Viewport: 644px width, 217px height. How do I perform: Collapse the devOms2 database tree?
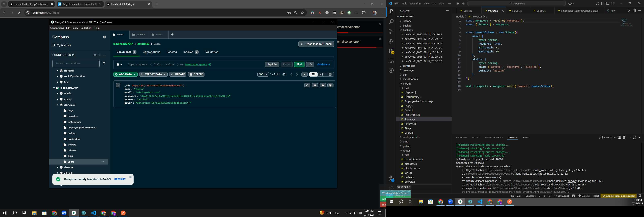point(58,105)
